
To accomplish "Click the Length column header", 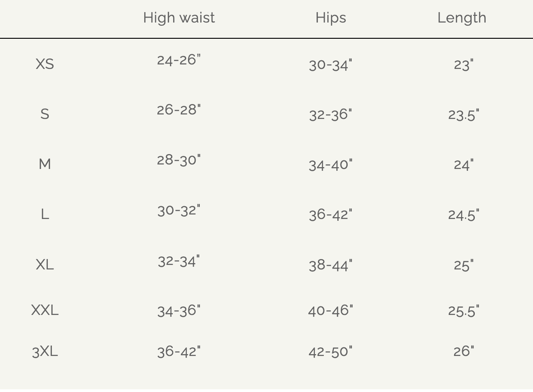I will click(462, 18).
